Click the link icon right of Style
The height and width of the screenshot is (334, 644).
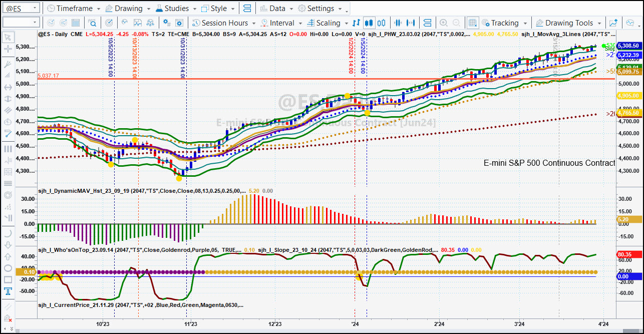point(246,9)
